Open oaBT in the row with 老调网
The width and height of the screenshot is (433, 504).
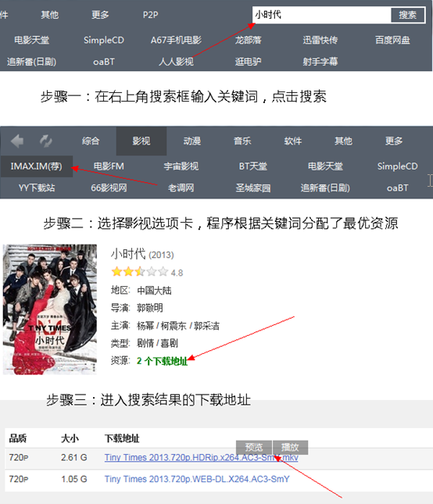click(x=397, y=188)
